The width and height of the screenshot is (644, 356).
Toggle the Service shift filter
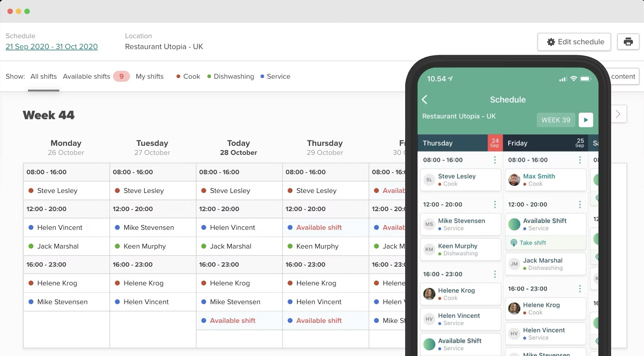pos(262,76)
